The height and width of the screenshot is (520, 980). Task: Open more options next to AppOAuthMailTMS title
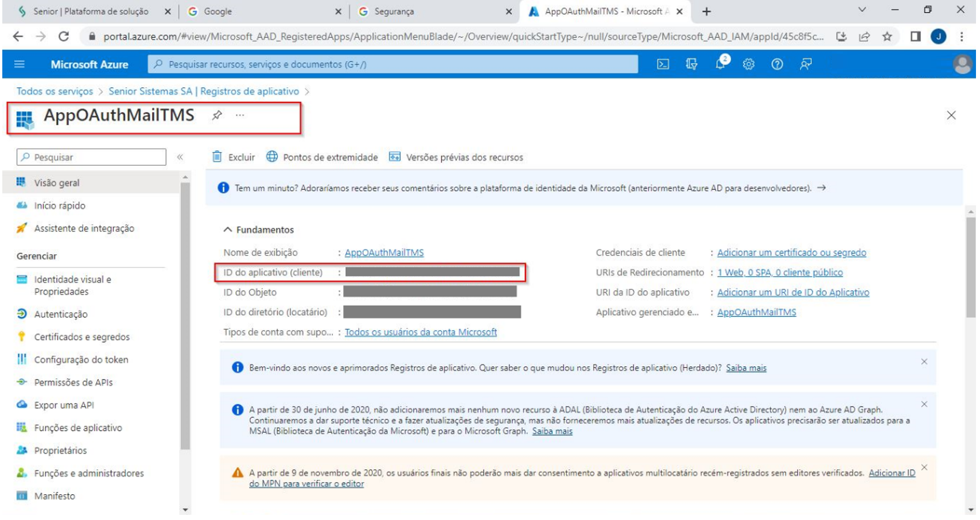click(x=240, y=115)
